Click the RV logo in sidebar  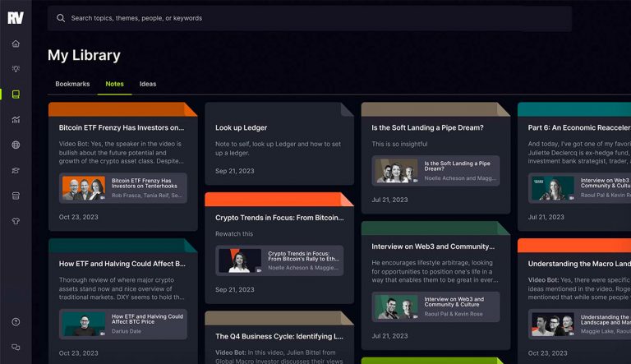click(x=16, y=17)
